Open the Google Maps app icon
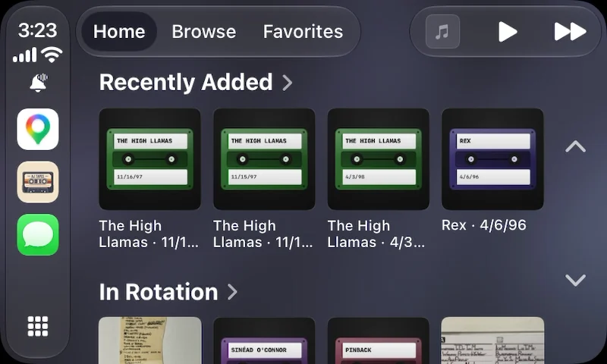 [38, 129]
